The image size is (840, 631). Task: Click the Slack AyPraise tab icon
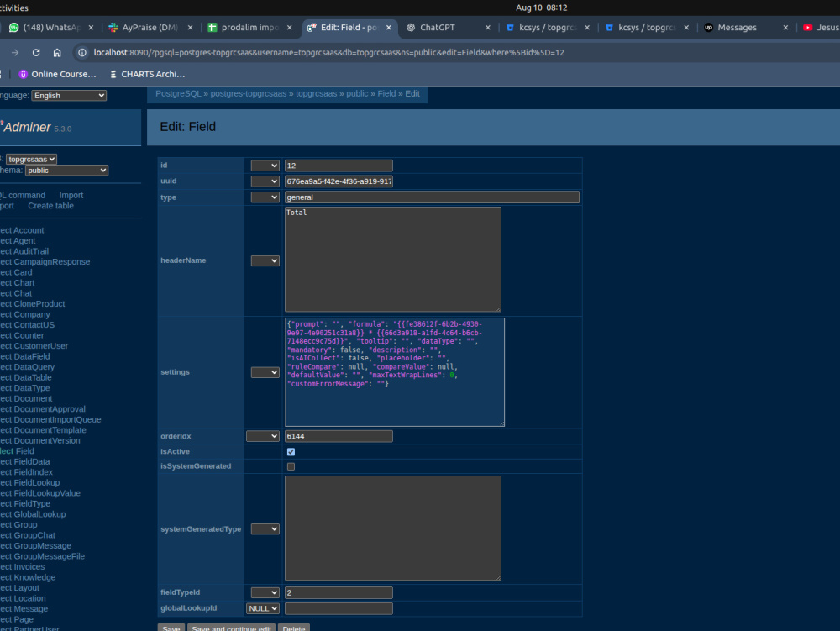click(x=113, y=28)
